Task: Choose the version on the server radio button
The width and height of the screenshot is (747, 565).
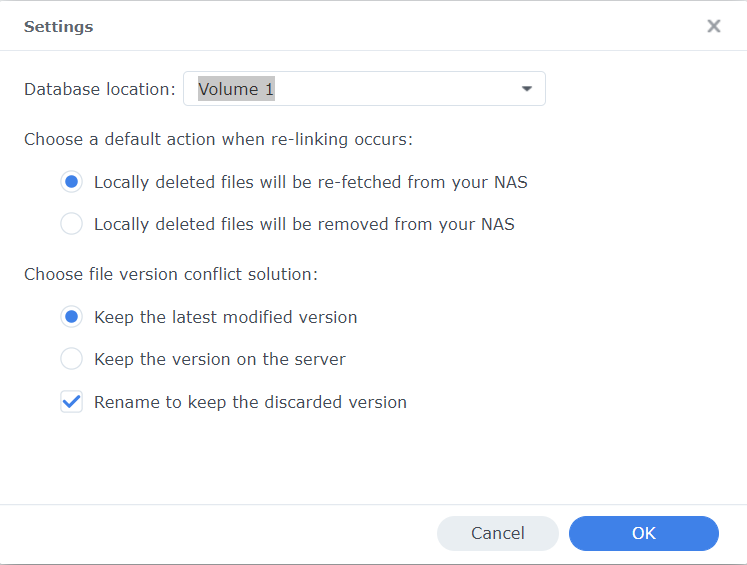Action: coord(71,359)
